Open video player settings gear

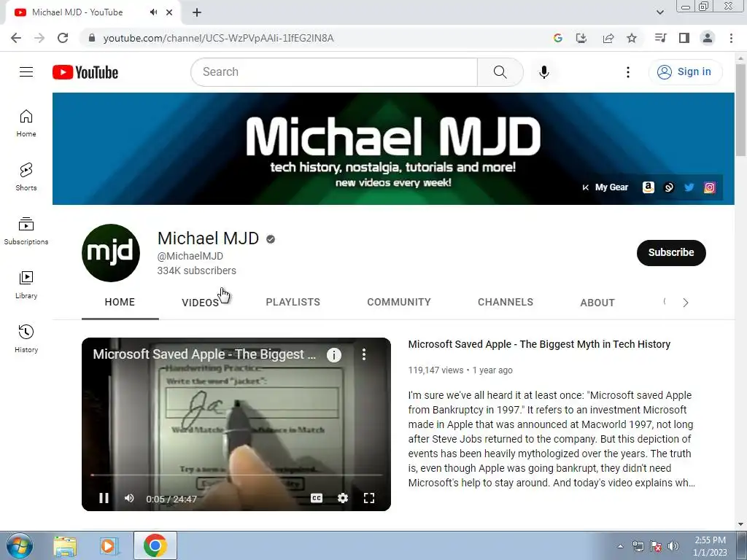[x=343, y=498]
